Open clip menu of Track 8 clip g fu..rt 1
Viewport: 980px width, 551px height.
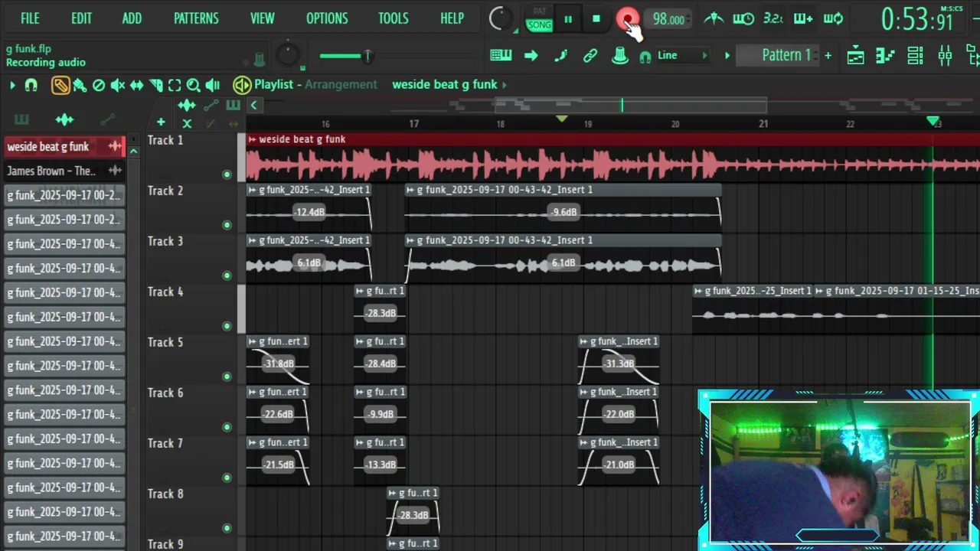[x=392, y=493]
